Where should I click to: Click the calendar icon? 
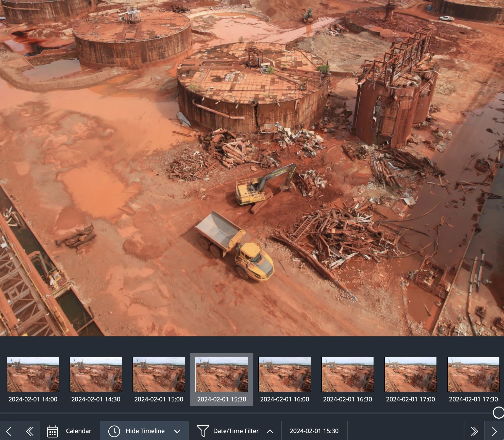(x=53, y=431)
